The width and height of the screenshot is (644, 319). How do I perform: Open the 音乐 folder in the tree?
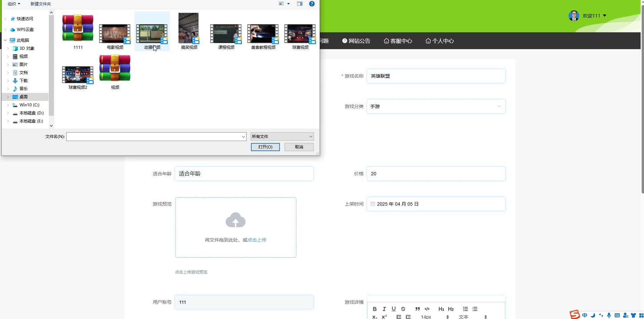point(24,89)
